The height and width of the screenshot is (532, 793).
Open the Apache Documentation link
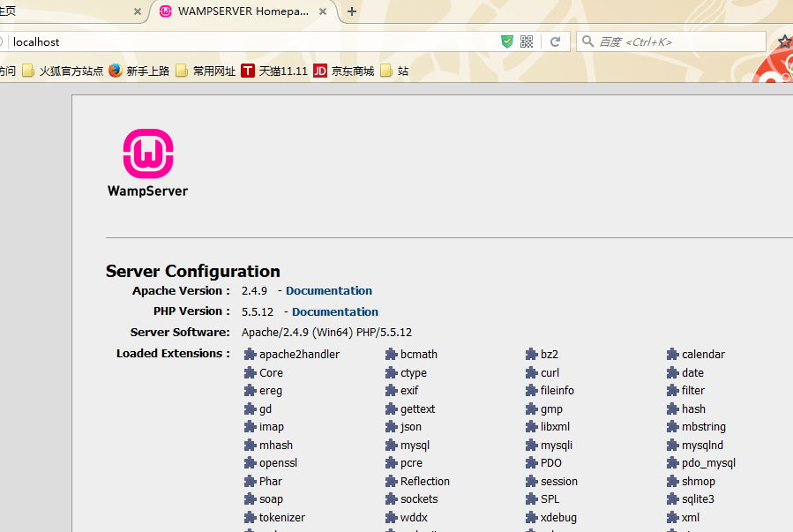tap(329, 291)
